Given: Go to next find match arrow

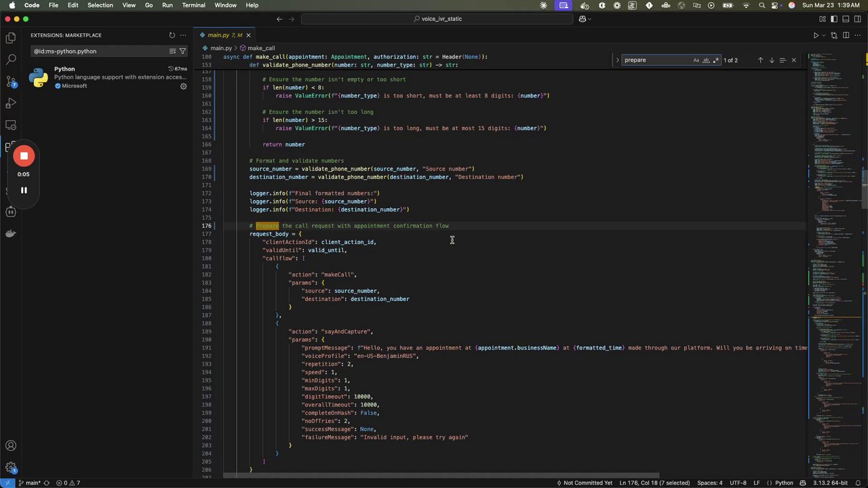Looking at the screenshot, I should (x=771, y=60).
